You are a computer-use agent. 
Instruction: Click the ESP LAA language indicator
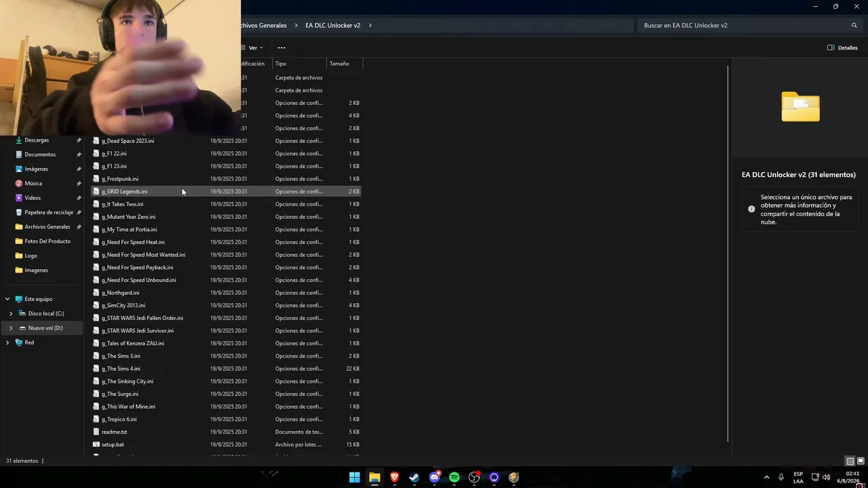point(798,477)
